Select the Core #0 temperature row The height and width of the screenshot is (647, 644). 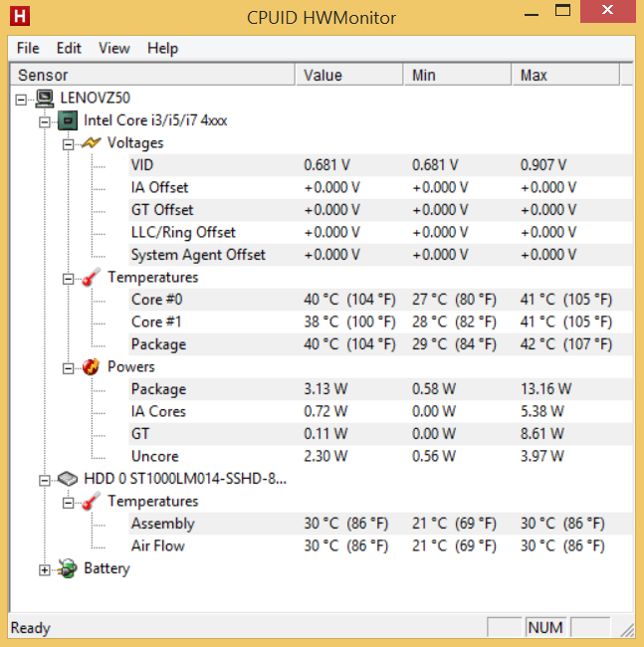point(380,300)
